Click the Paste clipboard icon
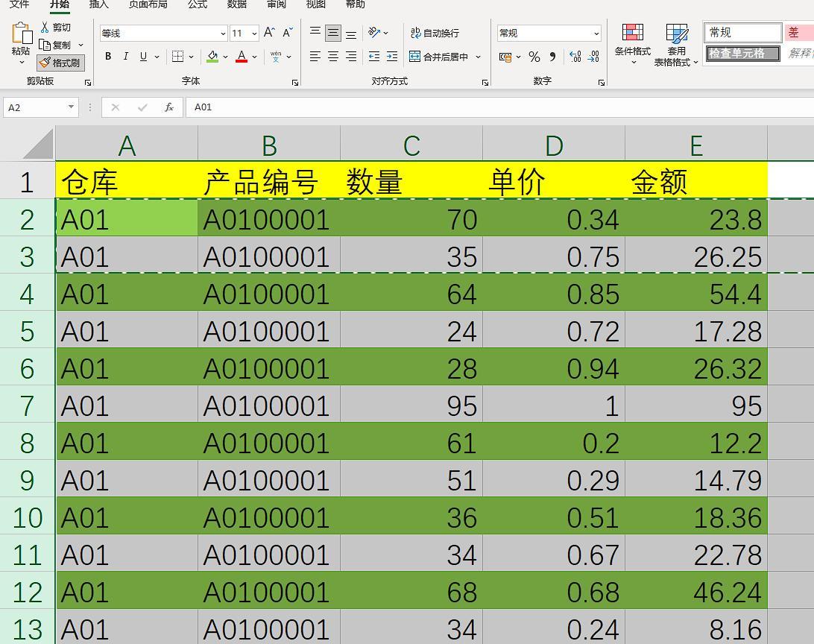This screenshot has width=814, height=644. (22, 34)
